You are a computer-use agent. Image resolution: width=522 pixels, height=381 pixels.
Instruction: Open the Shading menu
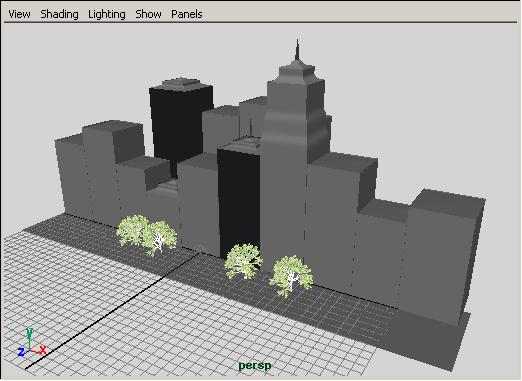tap(59, 14)
